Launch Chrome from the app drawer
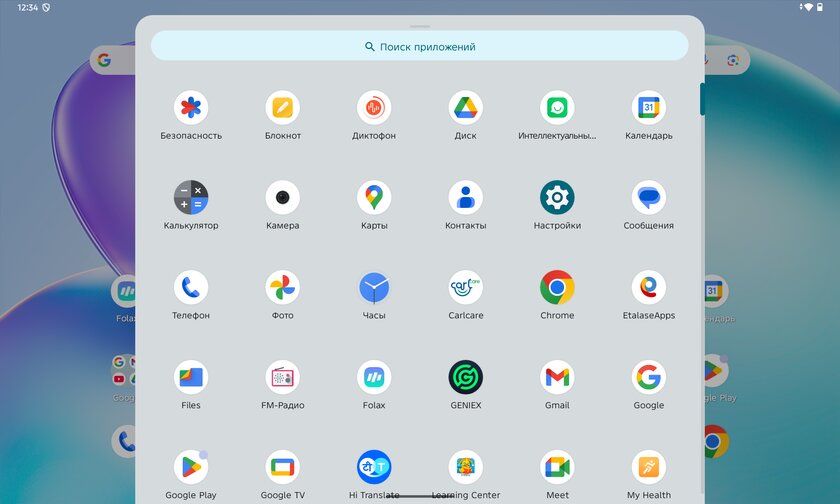The image size is (840, 504). tap(557, 288)
